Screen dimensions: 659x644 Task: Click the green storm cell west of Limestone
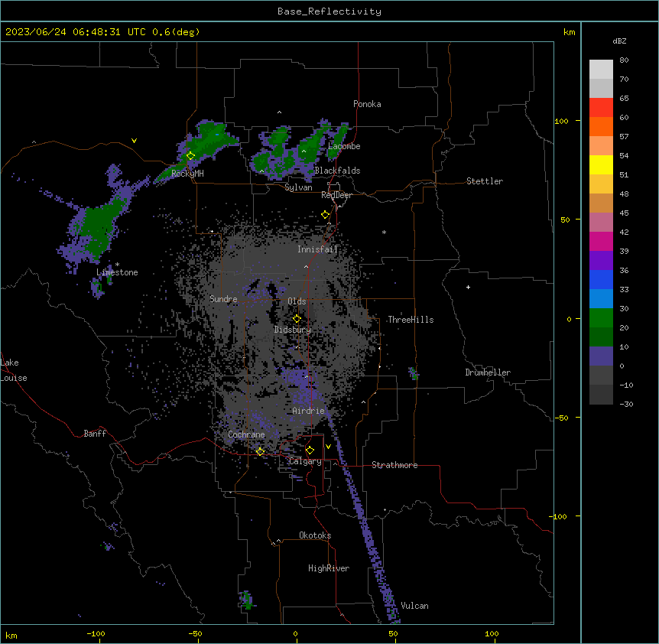[x=96, y=229]
